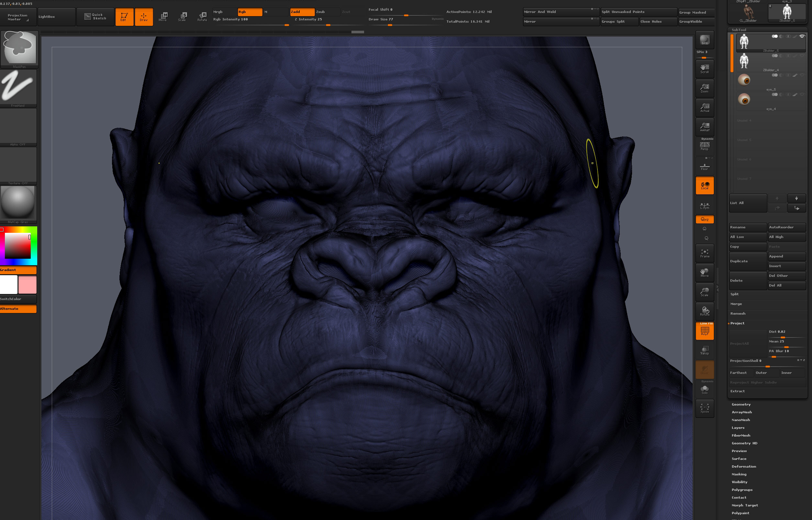Collapse the SubTool palette header
This screenshot has width=812, height=520.
739,30
